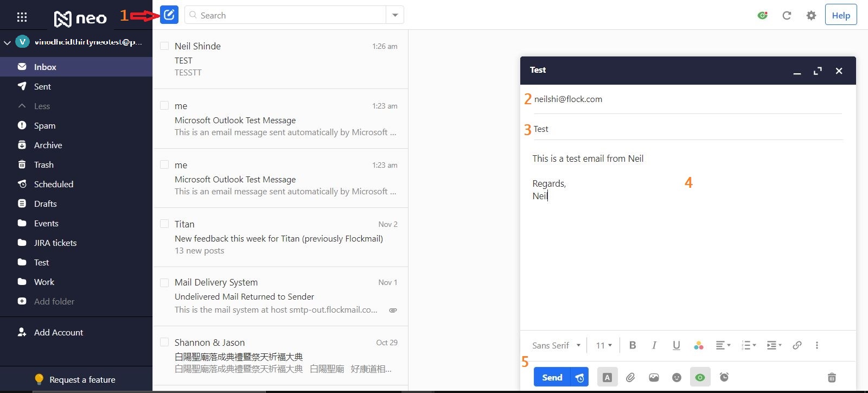Click the Send button
This screenshot has height=393, width=868.
552,377
